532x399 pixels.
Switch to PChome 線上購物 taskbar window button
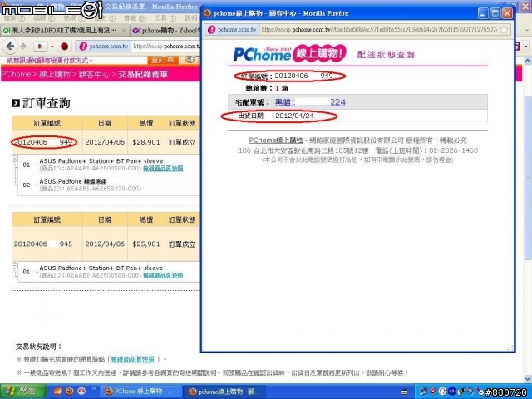[x=140, y=392]
